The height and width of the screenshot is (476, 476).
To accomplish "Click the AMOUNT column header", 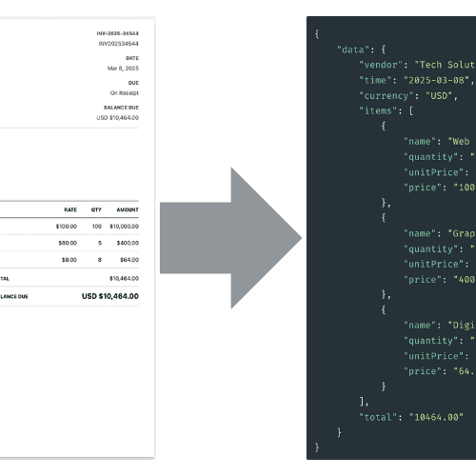I will [128, 209].
